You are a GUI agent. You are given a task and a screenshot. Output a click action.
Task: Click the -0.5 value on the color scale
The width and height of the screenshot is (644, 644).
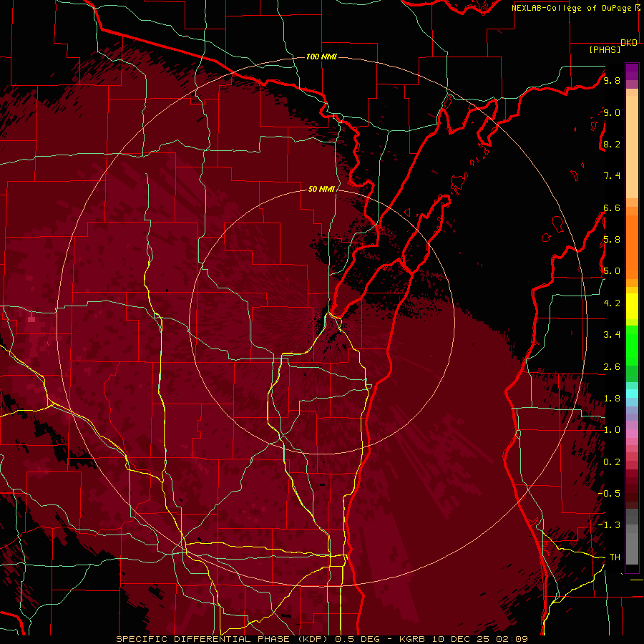pos(609,493)
